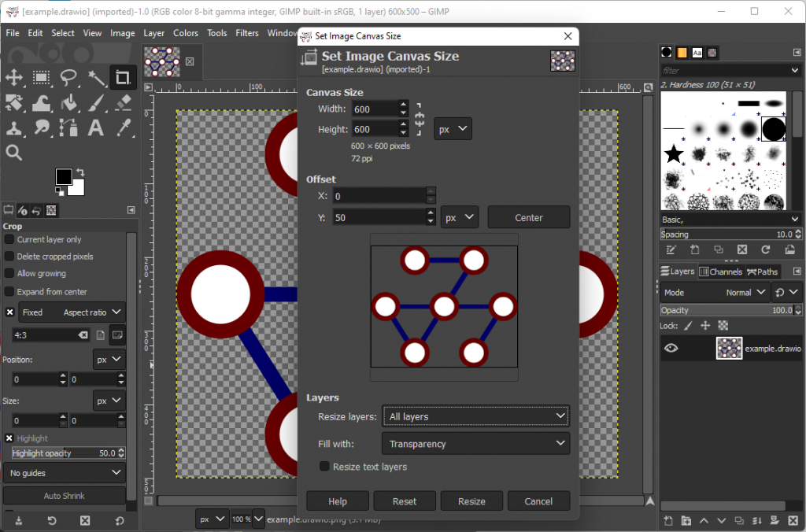806x532 pixels.
Task: Select the Text tool
Action: [x=95, y=127]
